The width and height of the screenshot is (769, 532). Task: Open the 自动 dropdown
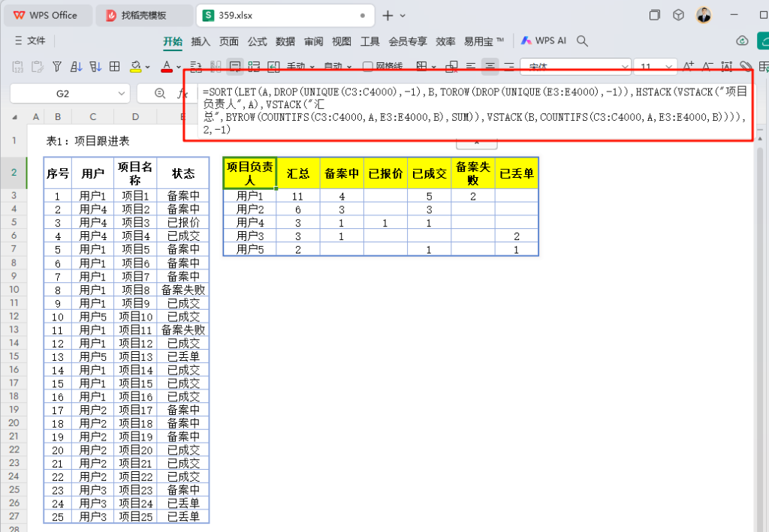337,66
